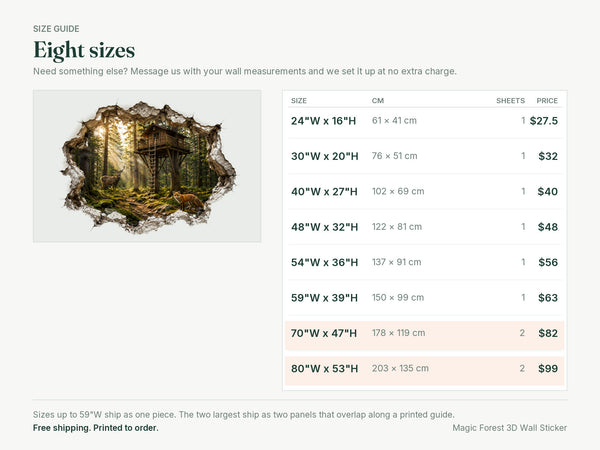Pick the 48"W x 32"H size row
The image size is (600, 450).
pos(425,227)
